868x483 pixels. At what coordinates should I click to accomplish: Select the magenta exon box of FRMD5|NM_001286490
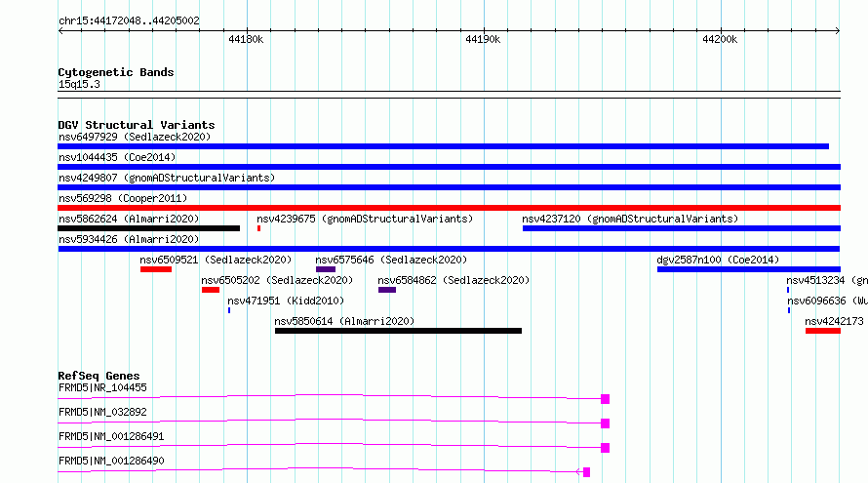(x=586, y=472)
